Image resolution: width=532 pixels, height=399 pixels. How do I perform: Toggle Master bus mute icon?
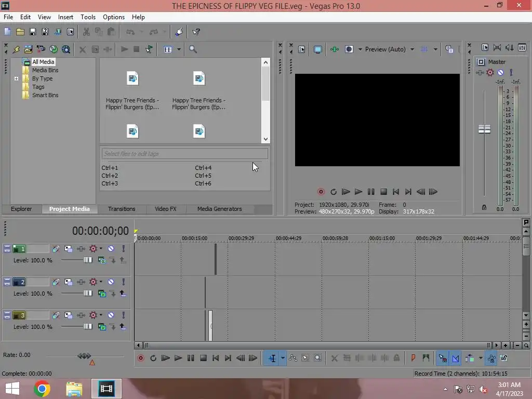tap(500, 72)
